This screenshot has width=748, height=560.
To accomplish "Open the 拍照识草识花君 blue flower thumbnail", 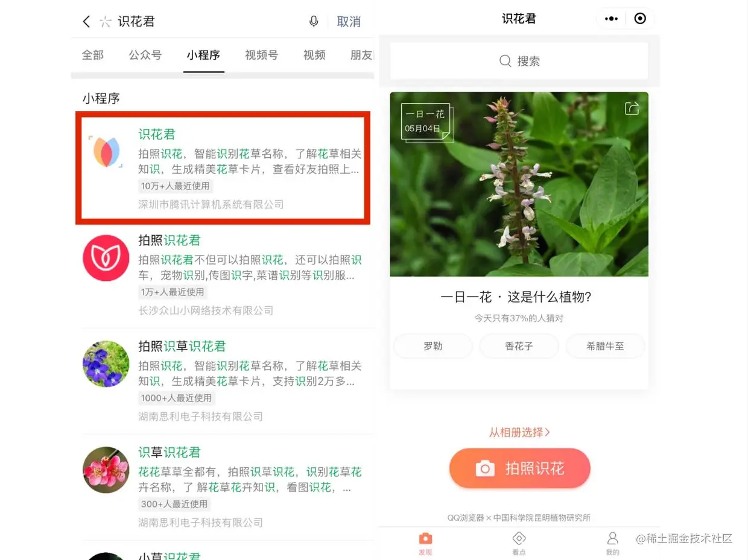I will [106, 364].
